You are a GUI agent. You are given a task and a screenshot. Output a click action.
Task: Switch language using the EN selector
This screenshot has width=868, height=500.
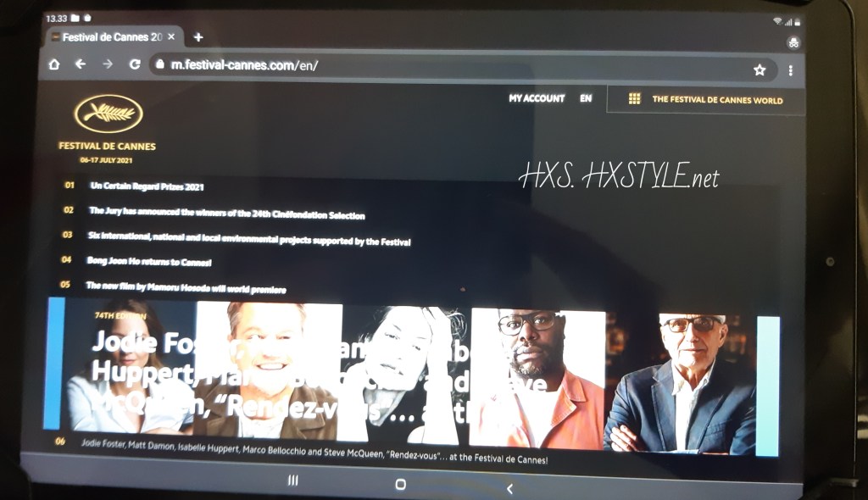tap(585, 98)
